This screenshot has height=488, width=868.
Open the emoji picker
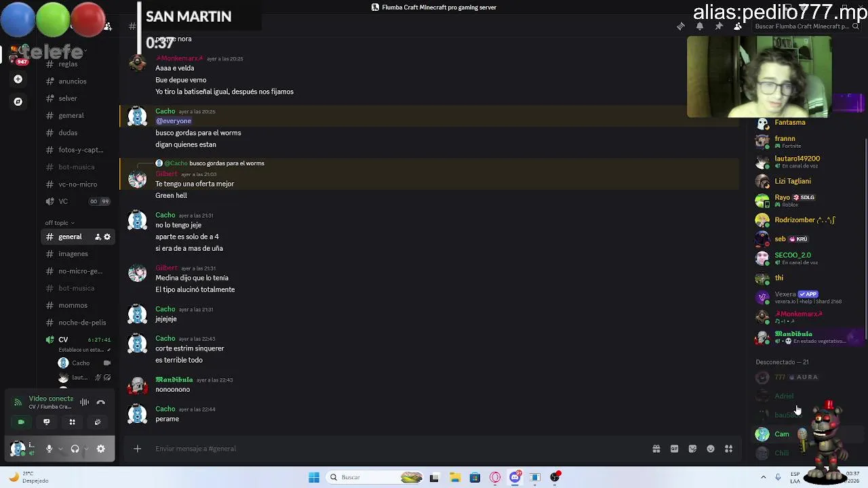point(711,449)
